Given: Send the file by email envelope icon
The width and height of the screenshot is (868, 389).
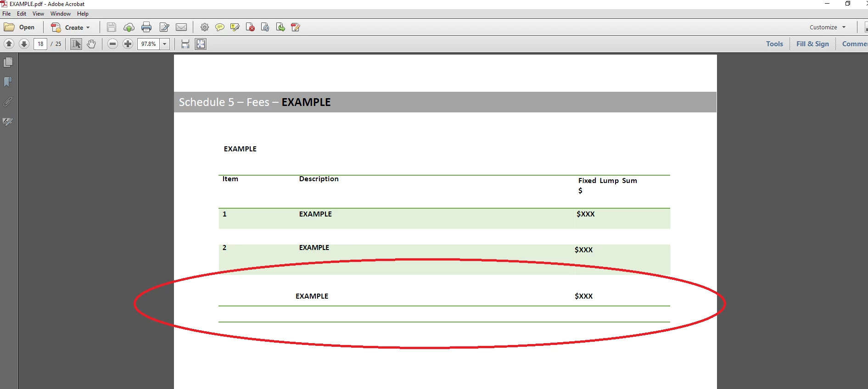Looking at the screenshot, I should click(181, 28).
